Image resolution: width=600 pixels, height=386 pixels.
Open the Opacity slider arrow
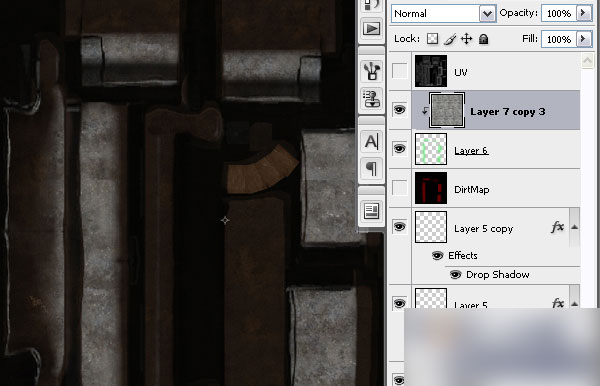(x=584, y=13)
